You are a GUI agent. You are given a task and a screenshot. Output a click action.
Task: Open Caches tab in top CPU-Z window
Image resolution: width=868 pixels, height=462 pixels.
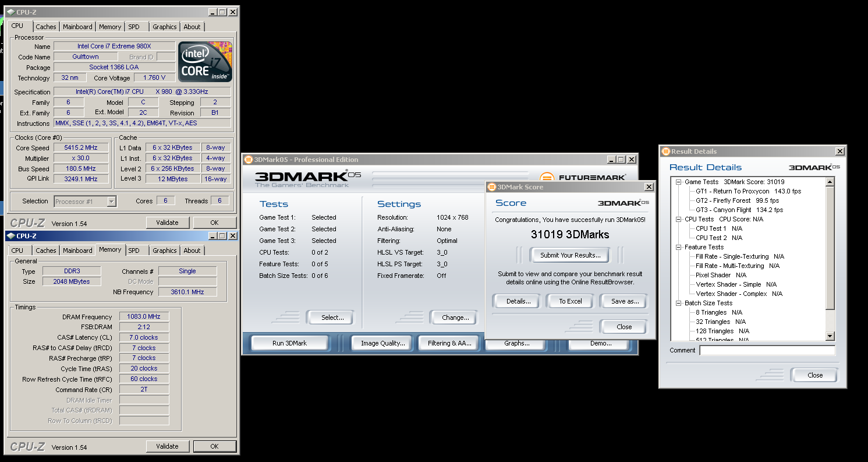(x=46, y=27)
